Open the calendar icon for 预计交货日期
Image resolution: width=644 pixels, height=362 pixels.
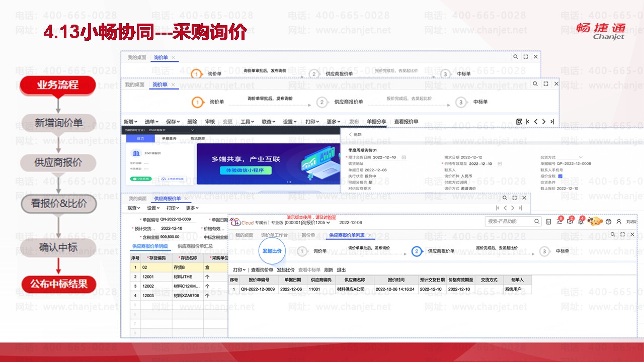point(404,157)
